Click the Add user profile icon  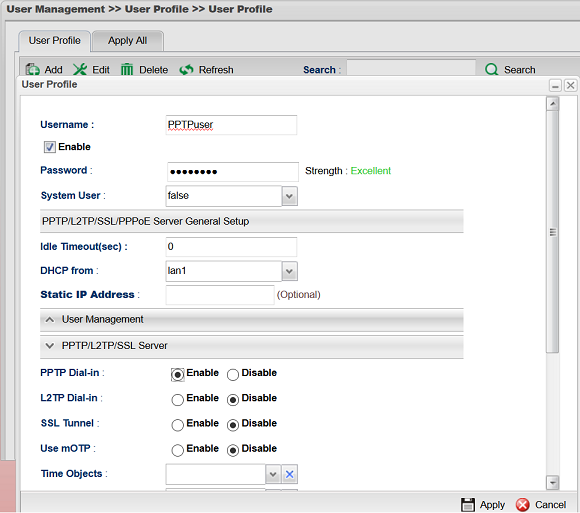click(33, 70)
